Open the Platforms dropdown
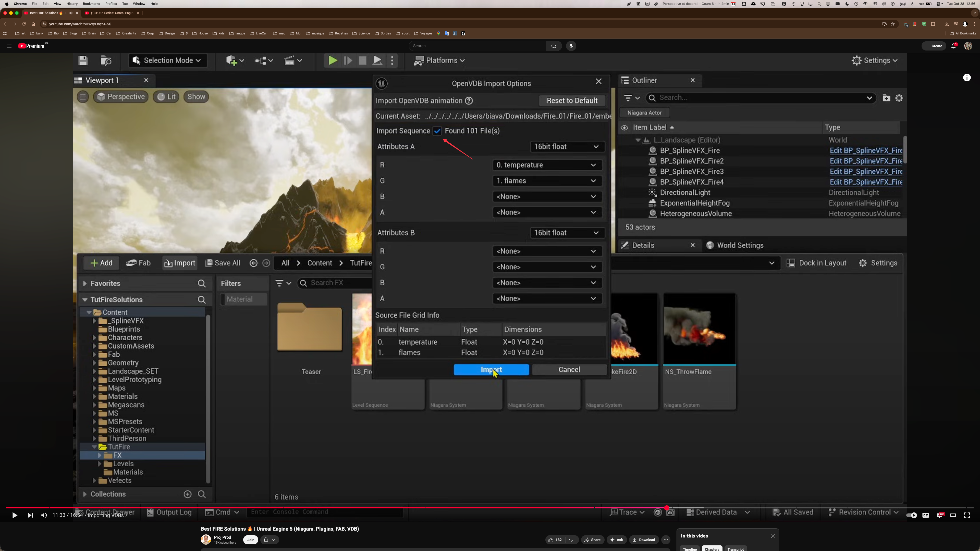 click(439, 60)
